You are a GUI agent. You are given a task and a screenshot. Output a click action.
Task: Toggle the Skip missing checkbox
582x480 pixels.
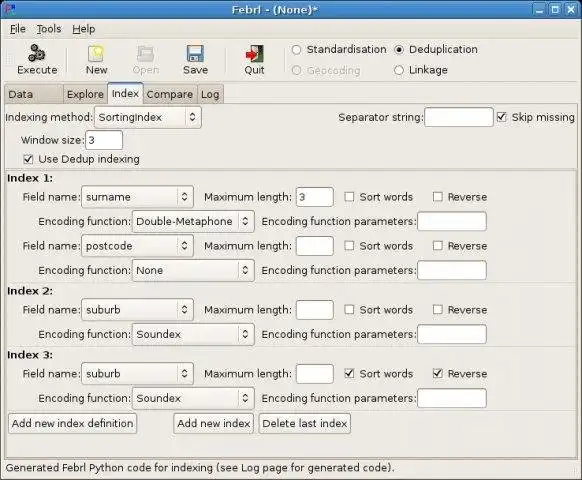coord(501,117)
